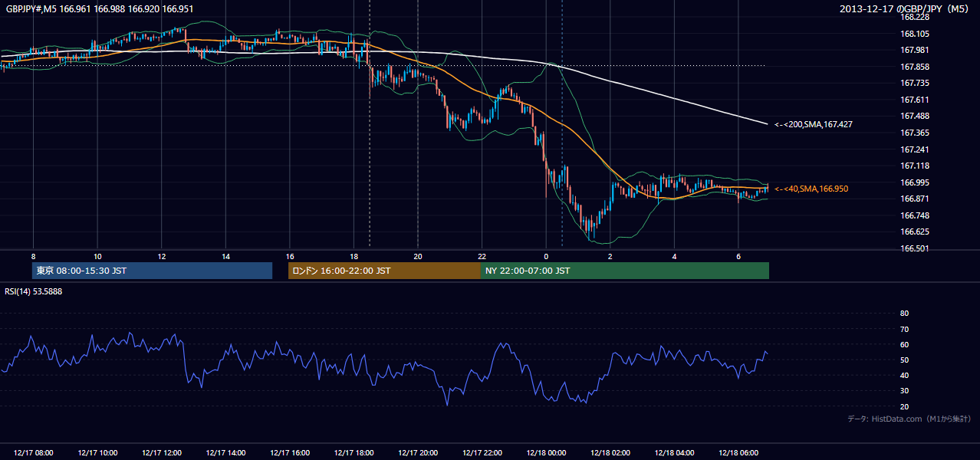Click the HistData.com data source credit

909,419
